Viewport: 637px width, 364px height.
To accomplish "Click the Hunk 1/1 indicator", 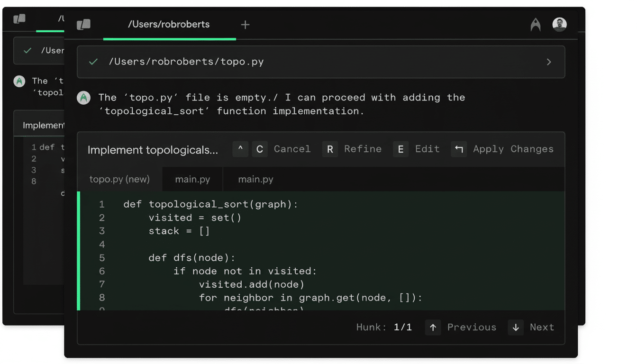I will click(384, 327).
